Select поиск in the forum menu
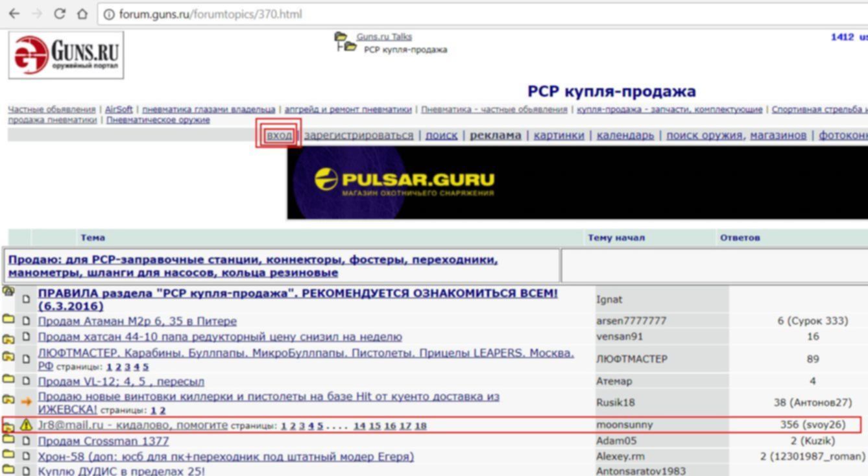 point(441,135)
